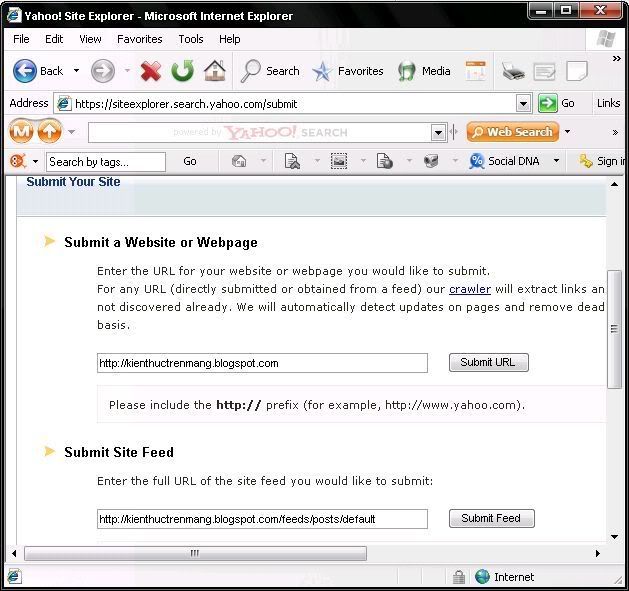Go to the Home page icon

214,71
